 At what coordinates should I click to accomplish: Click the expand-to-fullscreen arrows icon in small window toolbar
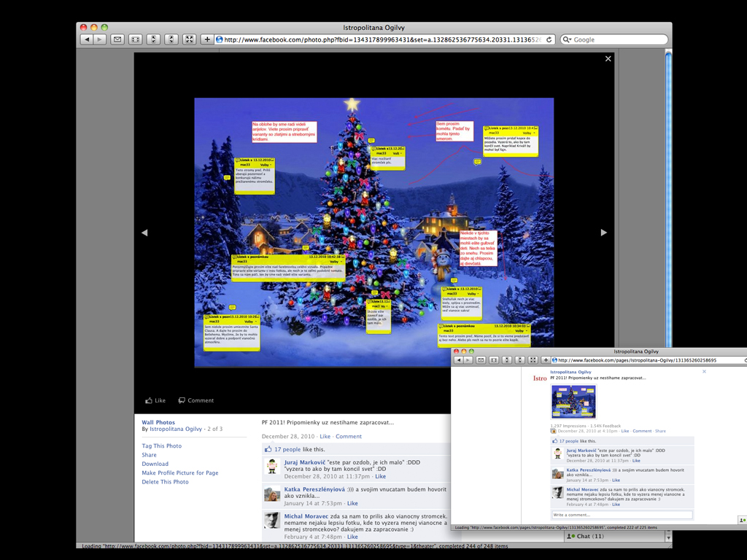click(533, 360)
